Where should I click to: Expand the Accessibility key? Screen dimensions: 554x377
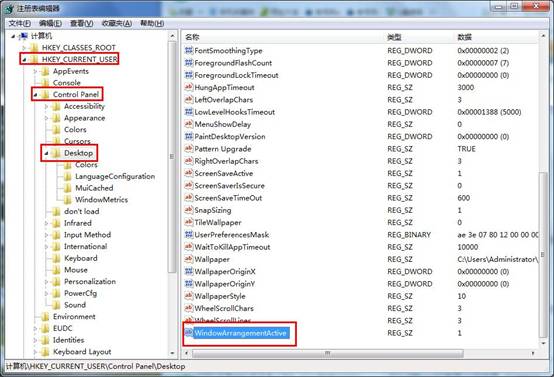click(x=46, y=106)
